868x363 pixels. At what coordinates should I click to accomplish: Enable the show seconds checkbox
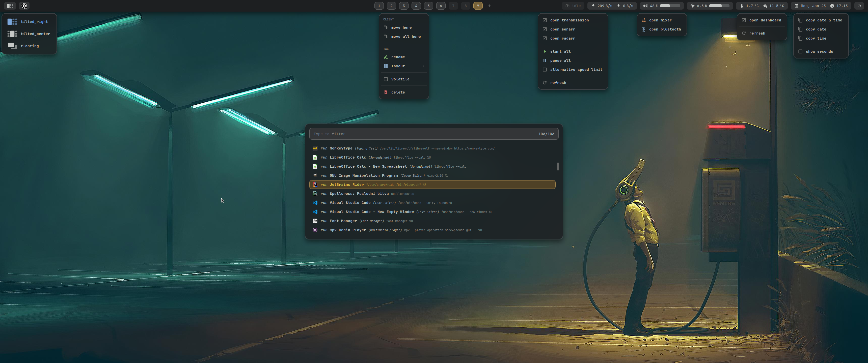coord(800,51)
